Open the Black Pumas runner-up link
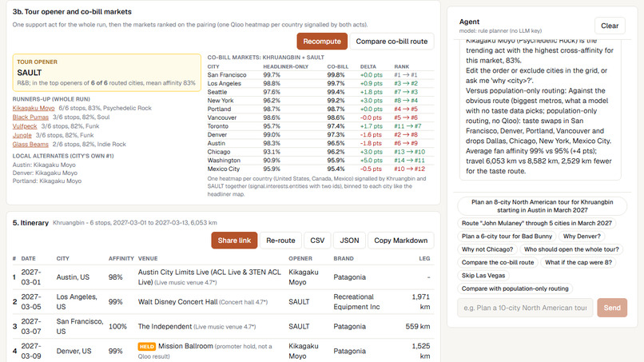 tap(30, 117)
